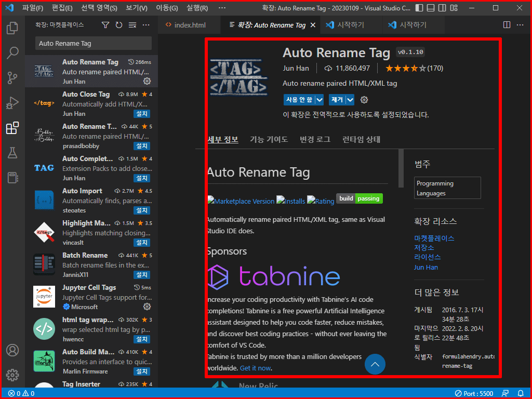
Task: Expand the 제거 dropdown arrow
Action: pos(351,100)
